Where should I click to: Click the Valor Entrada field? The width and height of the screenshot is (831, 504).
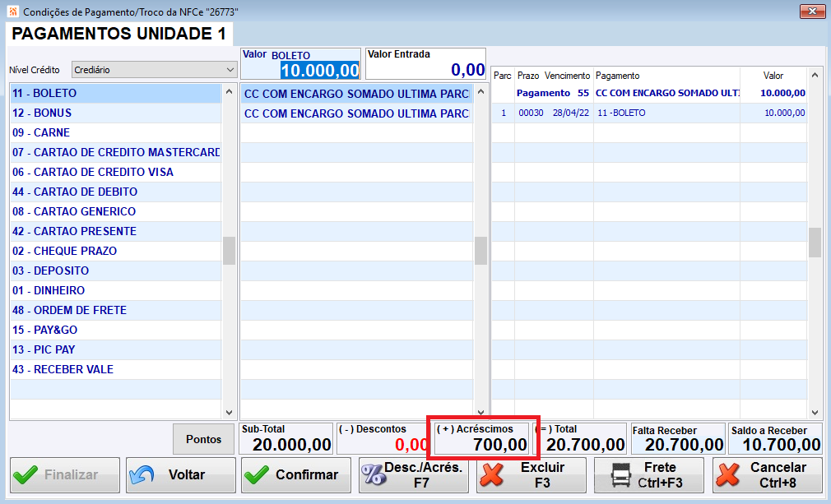[x=425, y=64]
